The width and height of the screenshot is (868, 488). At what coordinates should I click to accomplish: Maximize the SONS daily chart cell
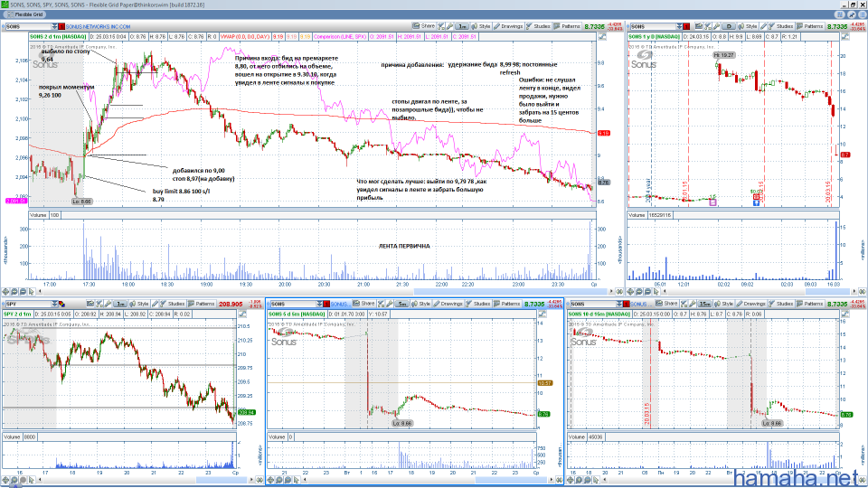click(x=845, y=36)
